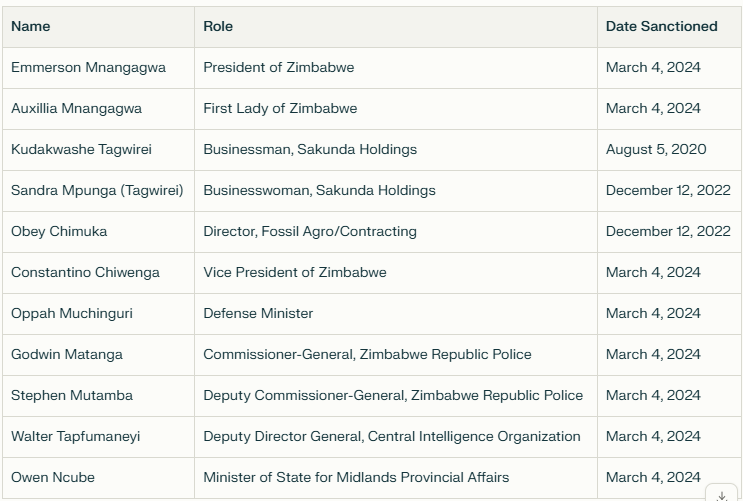Select the Sandra Mpunga (Tagwirei) cell
Image resolution: width=743 pixels, height=501 pixels.
pos(97,190)
